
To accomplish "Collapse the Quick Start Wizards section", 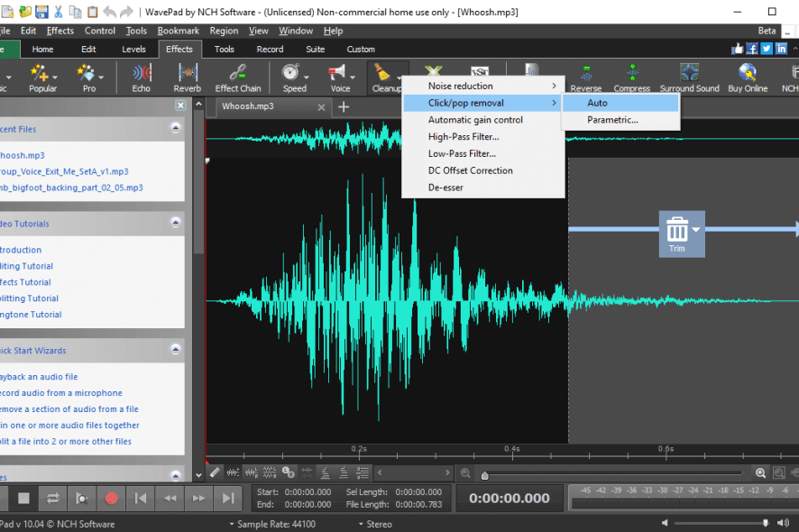I will click(175, 351).
